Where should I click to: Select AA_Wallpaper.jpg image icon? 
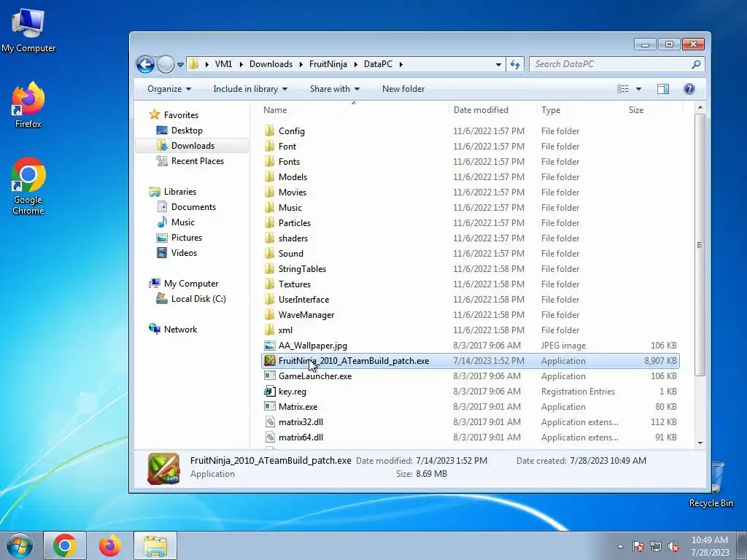pyautogui.click(x=270, y=346)
